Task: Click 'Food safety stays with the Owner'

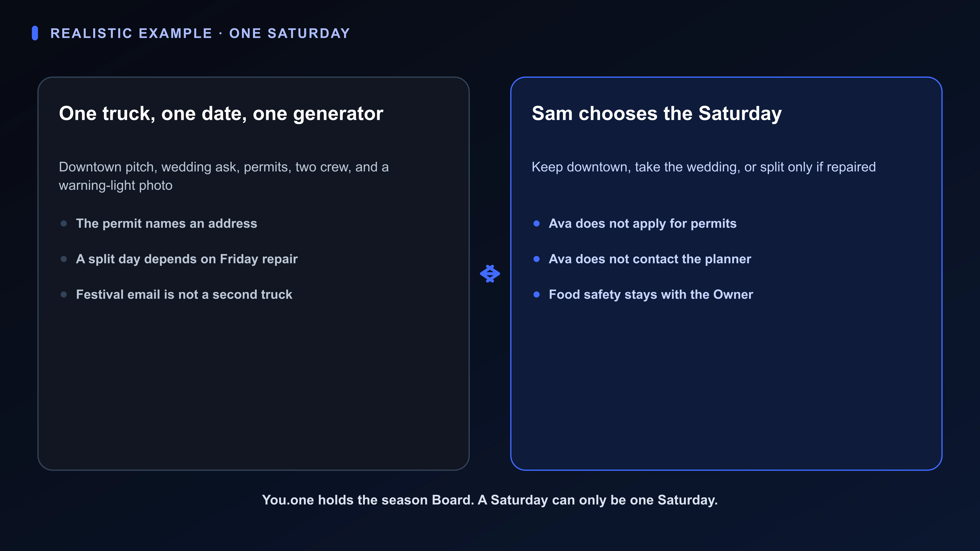Action: [651, 294]
